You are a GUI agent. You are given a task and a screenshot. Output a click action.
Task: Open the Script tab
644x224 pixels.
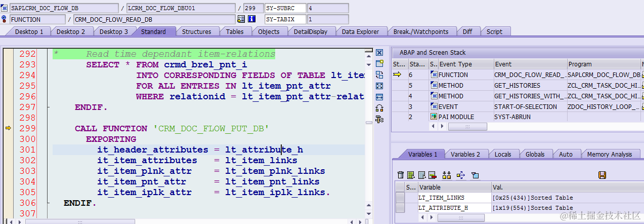tap(494, 31)
